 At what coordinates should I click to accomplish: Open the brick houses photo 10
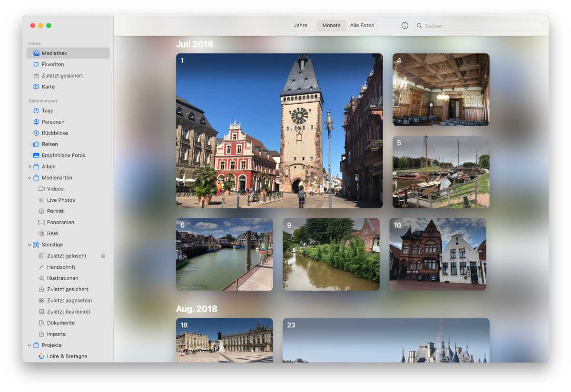pos(438,255)
